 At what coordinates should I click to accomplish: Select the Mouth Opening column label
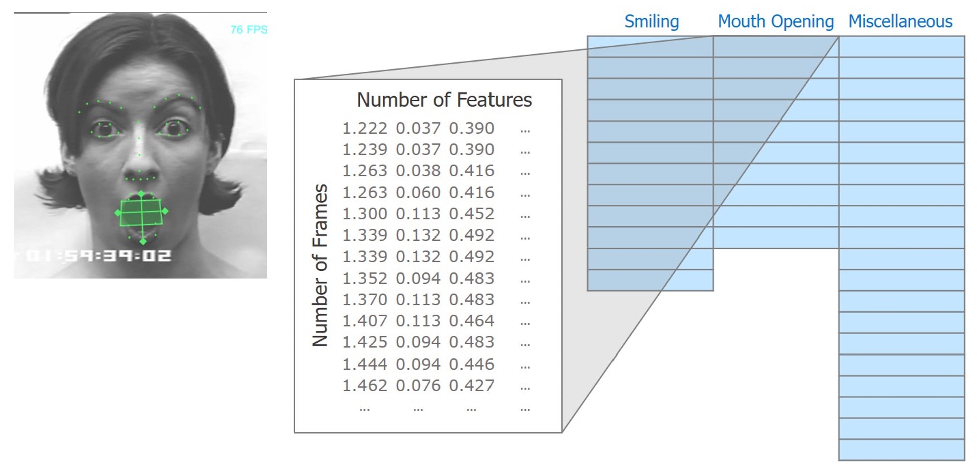776,22
